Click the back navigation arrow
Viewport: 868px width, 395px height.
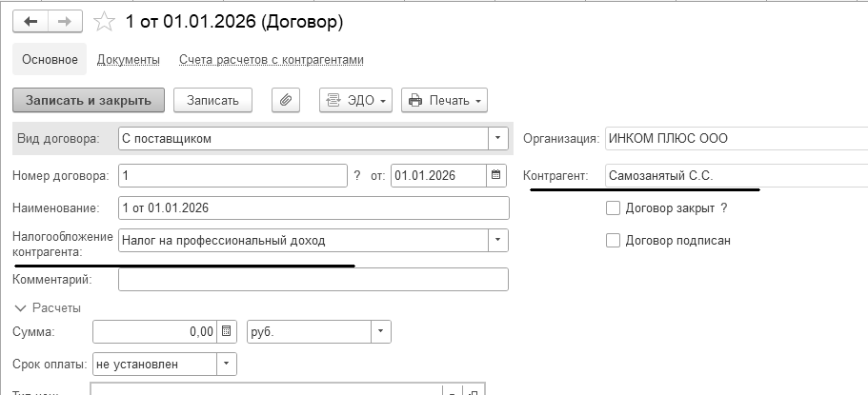(29, 21)
